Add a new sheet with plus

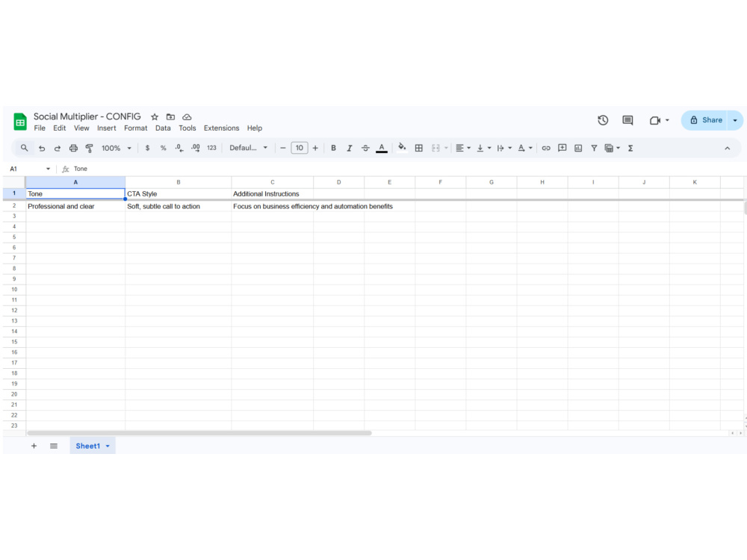(x=34, y=447)
